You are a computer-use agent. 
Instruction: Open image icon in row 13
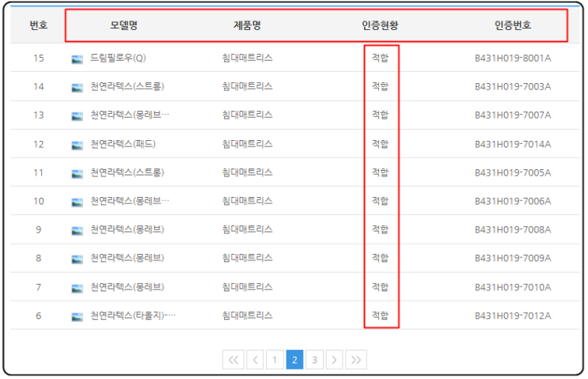(77, 116)
